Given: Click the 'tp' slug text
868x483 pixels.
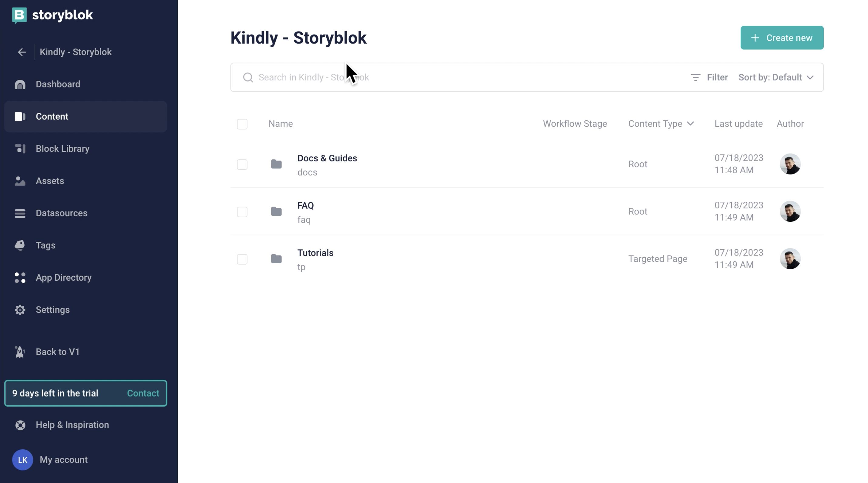Looking at the screenshot, I should (x=301, y=267).
